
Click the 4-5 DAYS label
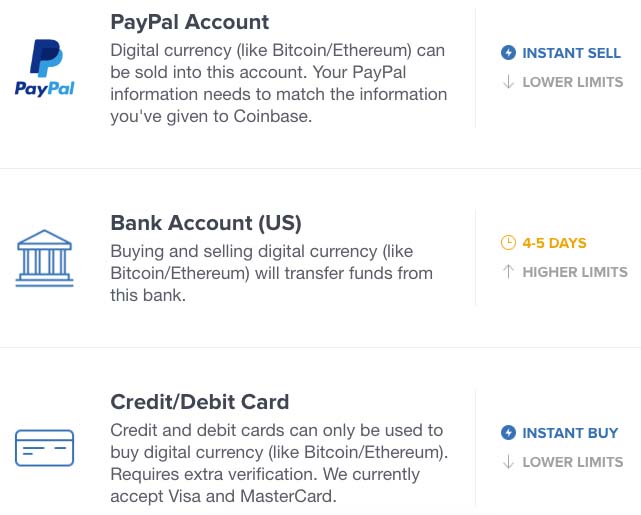click(554, 243)
